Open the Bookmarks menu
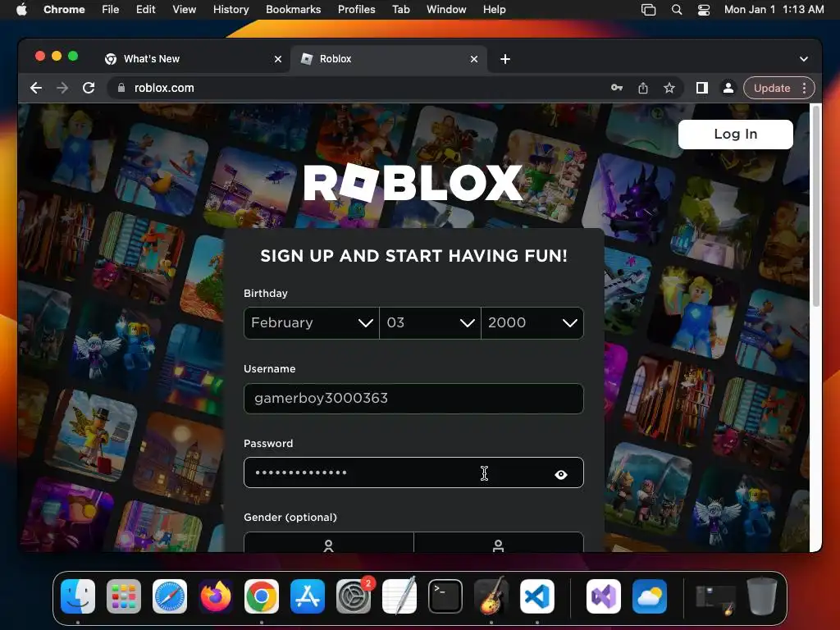 293,10
